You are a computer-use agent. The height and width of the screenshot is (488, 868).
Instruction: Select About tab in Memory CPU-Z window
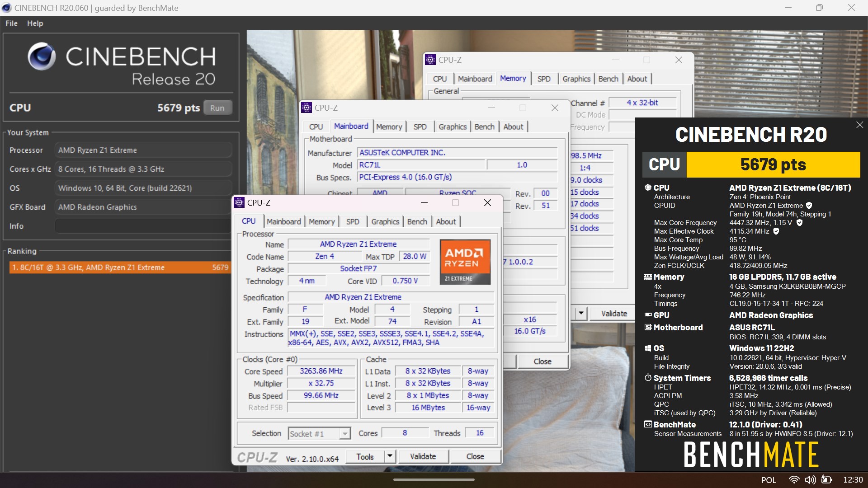(x=637, y=79)
